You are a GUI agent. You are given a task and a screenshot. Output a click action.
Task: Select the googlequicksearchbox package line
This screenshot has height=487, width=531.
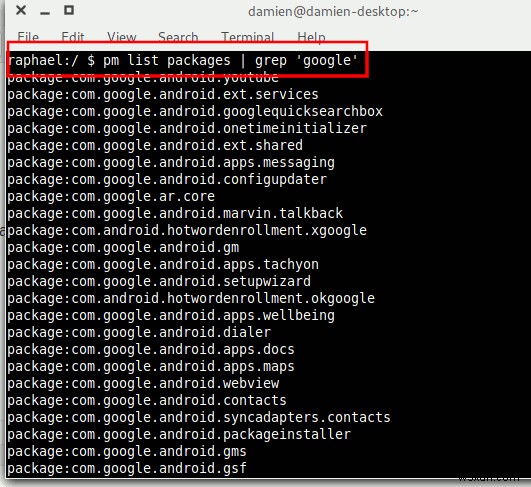pyautogui.click(x=195, y=111)
